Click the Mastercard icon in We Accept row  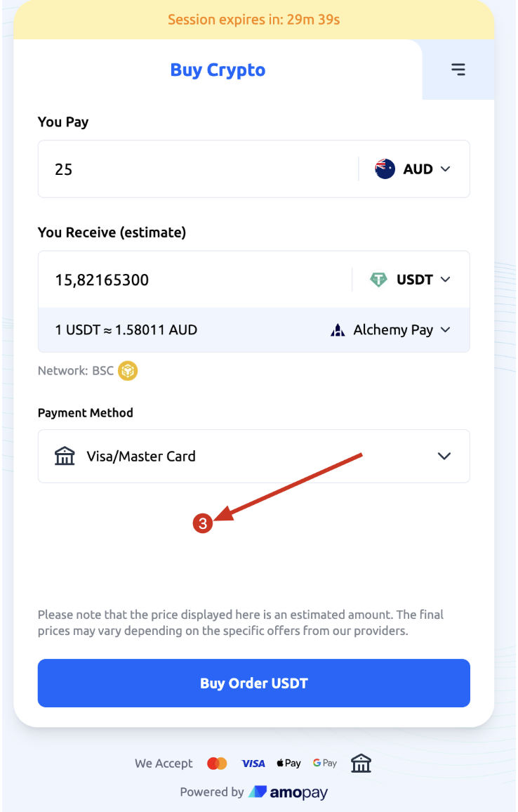point(217,763)
